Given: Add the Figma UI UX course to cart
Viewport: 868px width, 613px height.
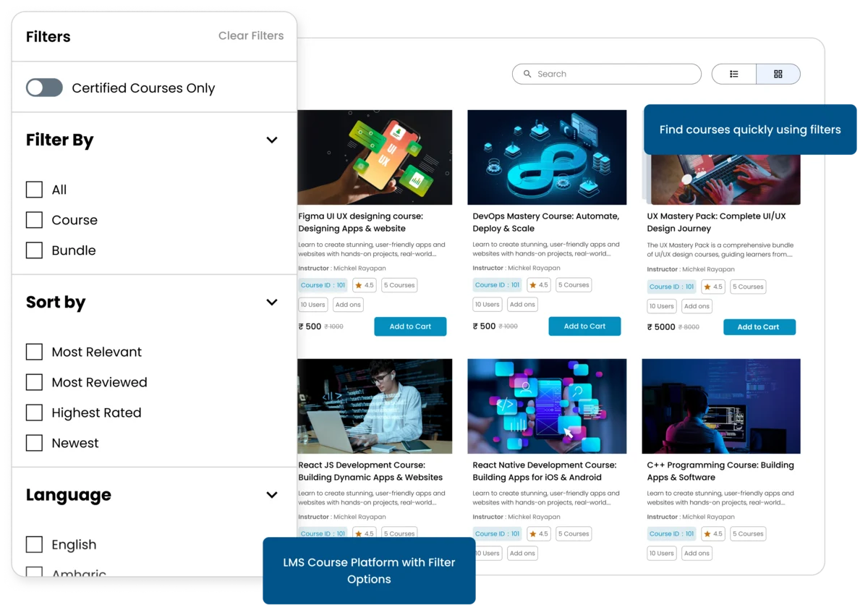Looking at the screenshot, I should (x=410, y=326).
